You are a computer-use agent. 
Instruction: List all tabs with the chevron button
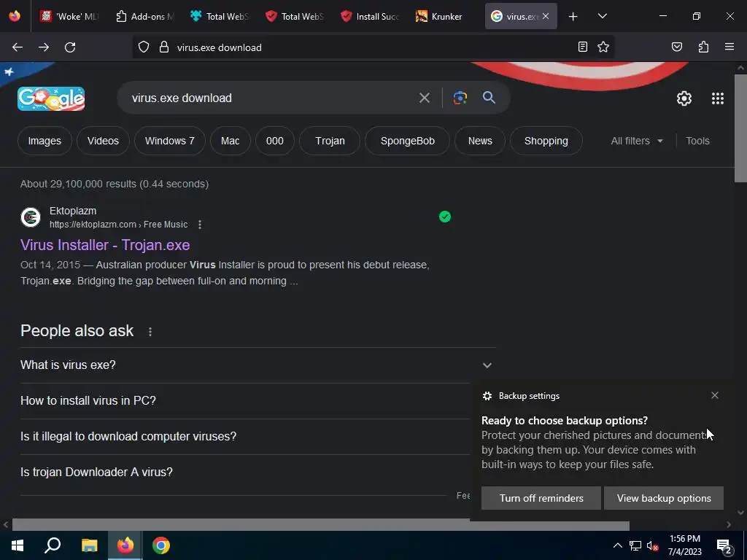(x=603, y=16)
